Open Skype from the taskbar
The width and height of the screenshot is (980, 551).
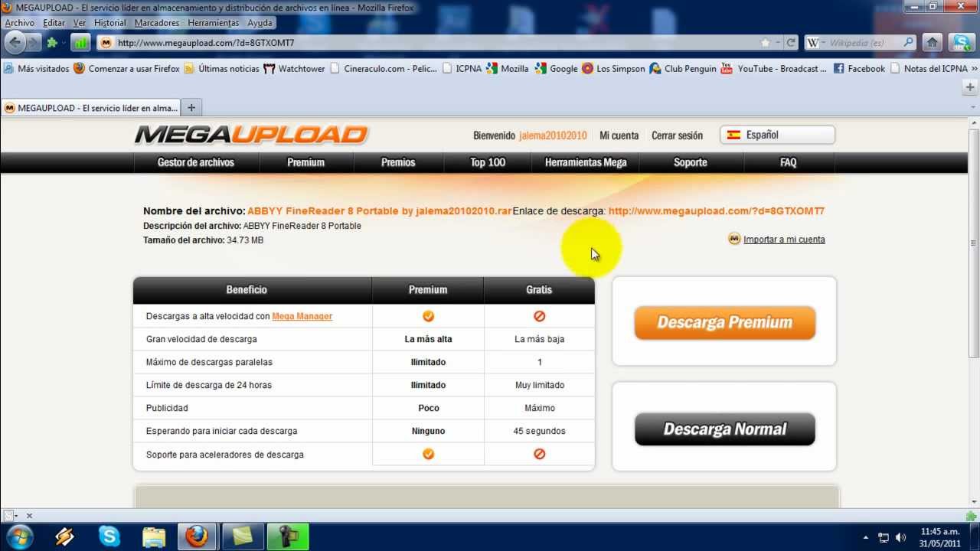[x=109, y=536]
